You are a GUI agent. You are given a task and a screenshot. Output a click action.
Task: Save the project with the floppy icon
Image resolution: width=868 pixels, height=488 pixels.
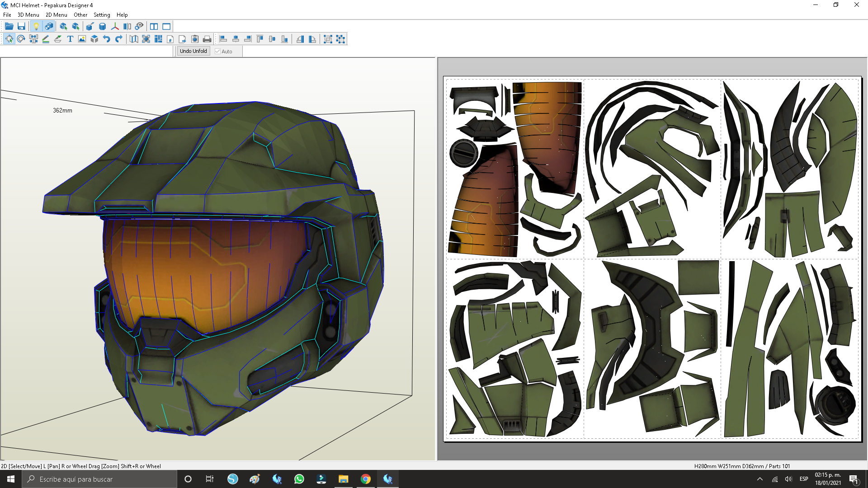click(x=21, y=26)
